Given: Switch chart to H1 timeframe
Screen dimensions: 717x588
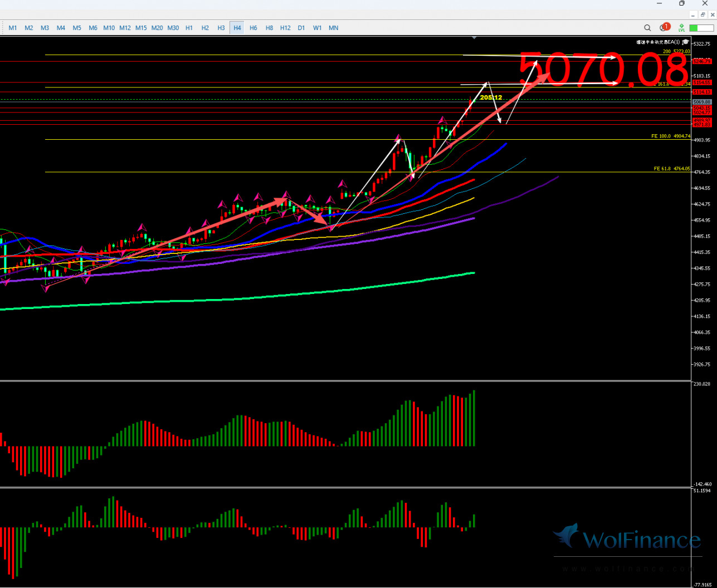Looking at the screenshot, I should (x=189, y=28).
